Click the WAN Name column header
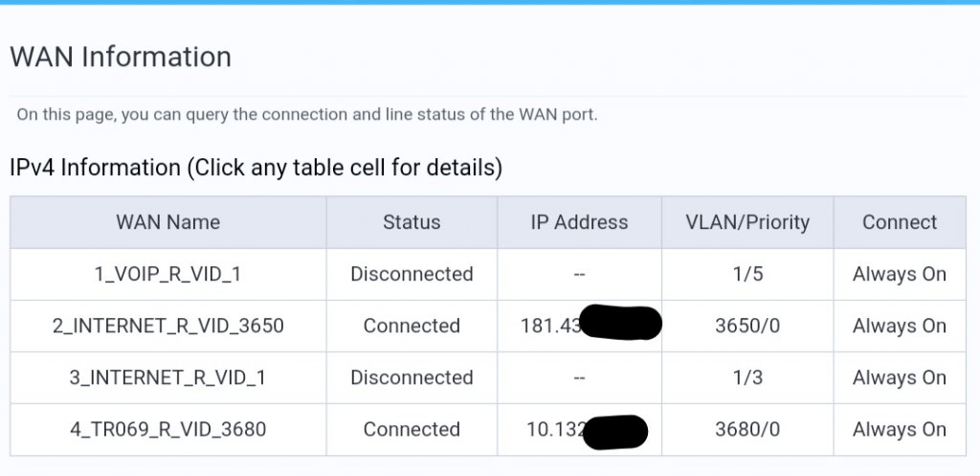The width and height of the screenshot is (980, 476). (x=167, y=222)
